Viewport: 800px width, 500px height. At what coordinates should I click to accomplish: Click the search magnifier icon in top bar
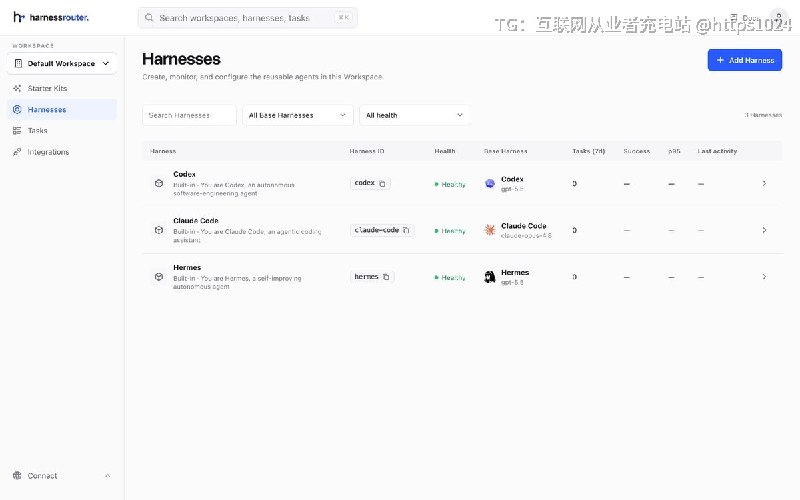click(149, 18)
